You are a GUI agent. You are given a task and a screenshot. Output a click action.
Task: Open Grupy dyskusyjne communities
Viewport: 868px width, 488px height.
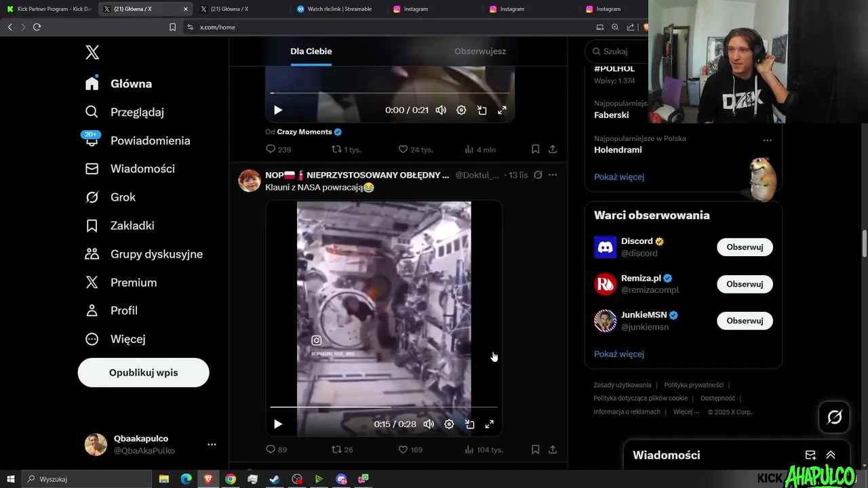pyautogui.click(x=144, y=254)
